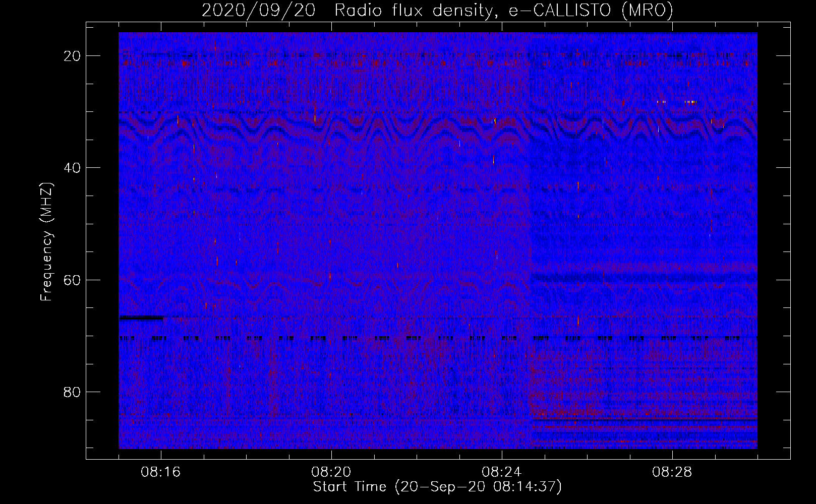816x504 pixels.
Task: Click the 40 frequency tick label
Action: click(72, 168)
